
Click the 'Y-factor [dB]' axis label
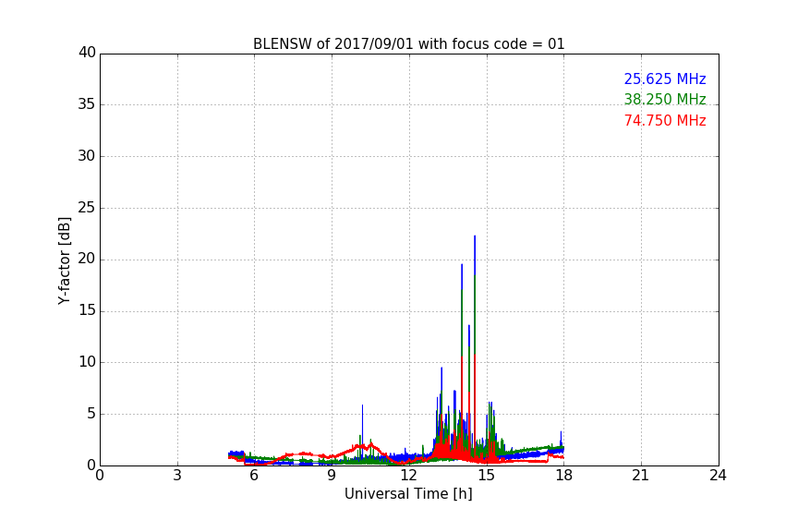(x=64, y=260)
